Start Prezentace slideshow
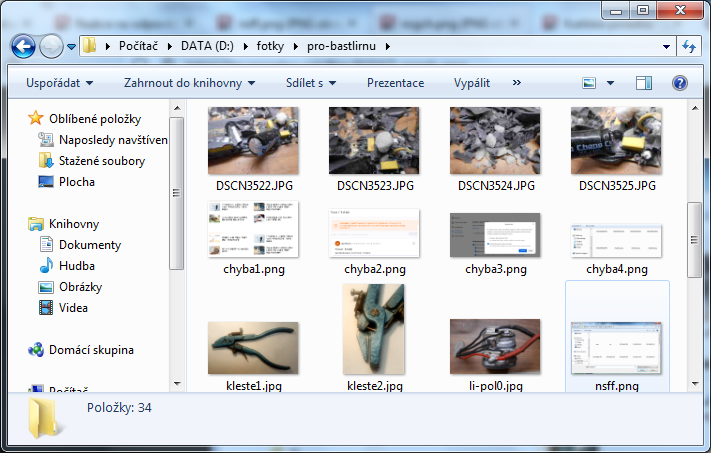This screenshot has width=711, height=453. tap(395, 83)
